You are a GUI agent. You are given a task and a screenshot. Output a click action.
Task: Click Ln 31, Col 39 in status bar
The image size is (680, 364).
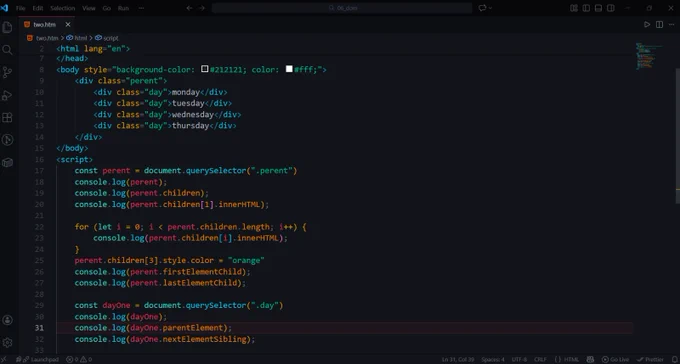click(459, 360)
